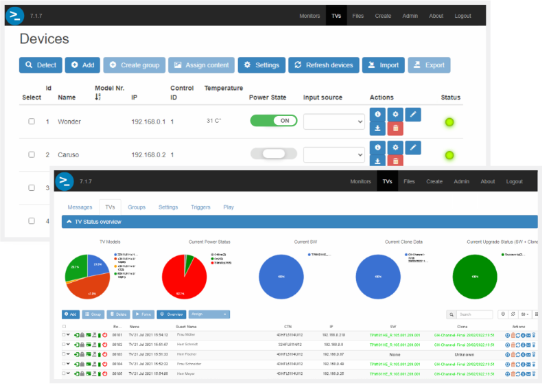The image size is (549, 392).
Task: Collapse the TV Status overview panel
Action: click(300, 222)
